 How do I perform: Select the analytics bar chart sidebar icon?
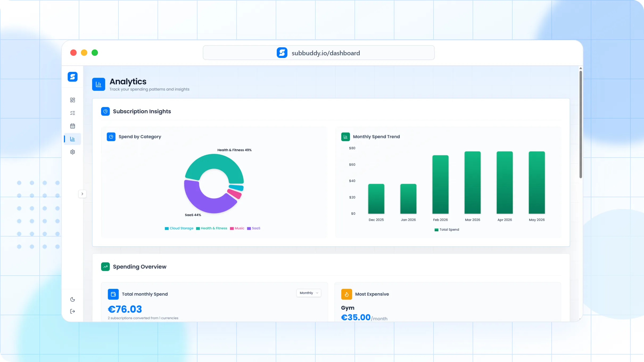pyautogui.click(x=72, y=139)
